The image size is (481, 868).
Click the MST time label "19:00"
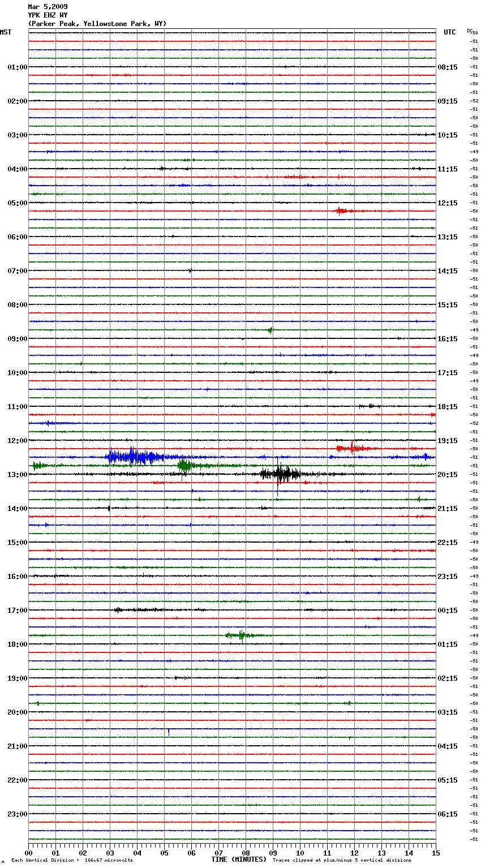18,678
